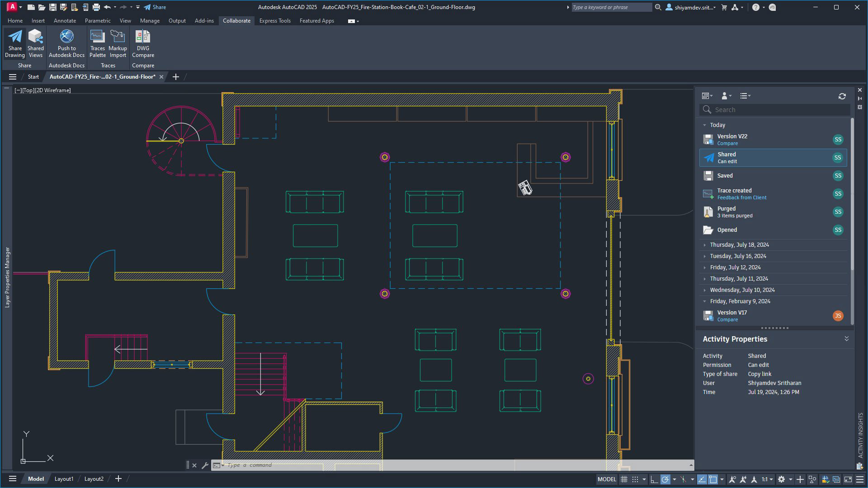This screenshot has height=488, width=868.
Task: Open the Feedback from Client trace link
Action: click(741, 198)
